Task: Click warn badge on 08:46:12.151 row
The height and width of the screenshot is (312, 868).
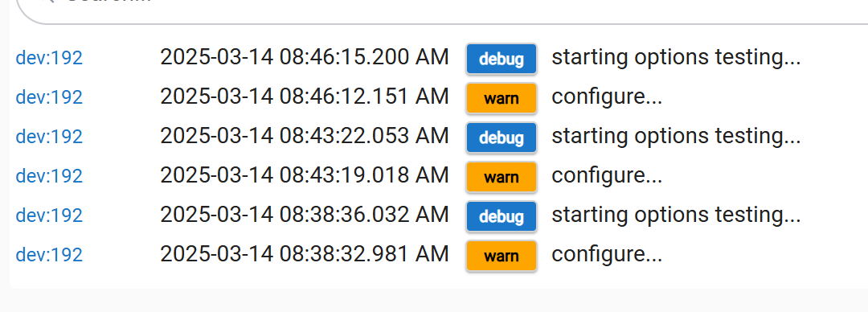Action: 502,98
